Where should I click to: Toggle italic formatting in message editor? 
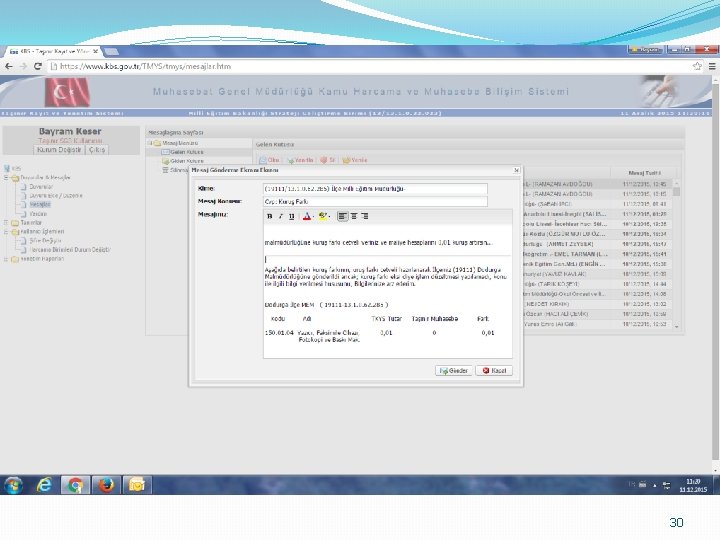click(281, 216)
